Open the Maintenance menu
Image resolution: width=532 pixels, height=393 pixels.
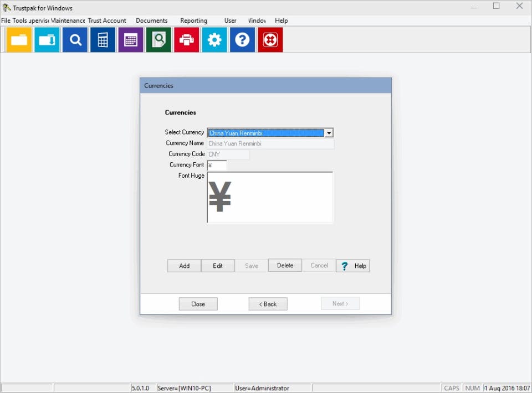(x=68, y=20)
